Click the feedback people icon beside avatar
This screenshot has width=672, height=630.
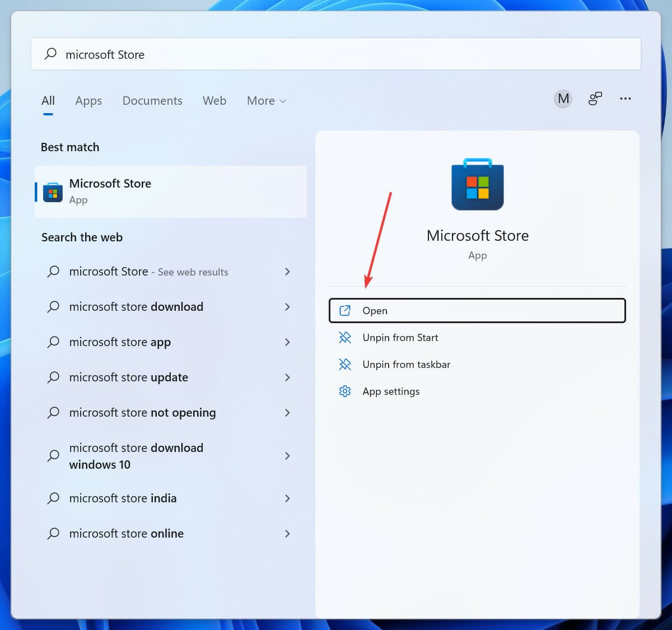[x=595, y=99]
